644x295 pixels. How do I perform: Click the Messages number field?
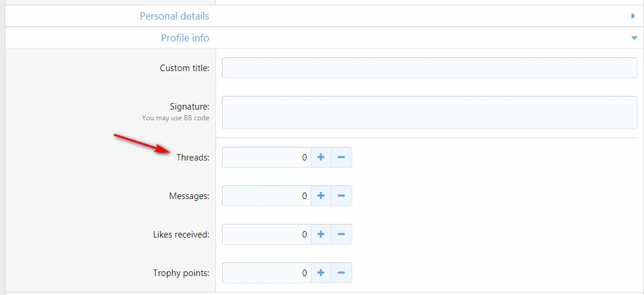(x=266, y=196)
